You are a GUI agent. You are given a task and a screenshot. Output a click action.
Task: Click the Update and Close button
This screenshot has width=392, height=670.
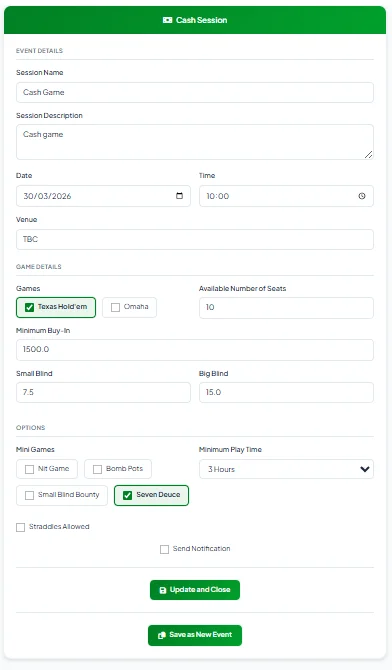[x=195, y=590]
